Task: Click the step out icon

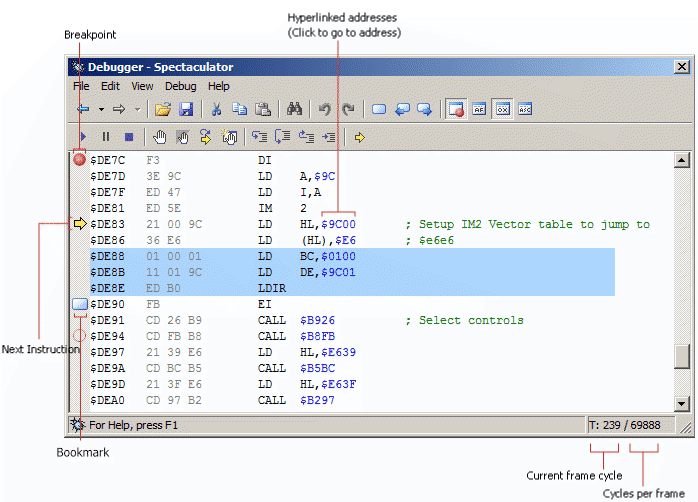Action: pos(306,137)
